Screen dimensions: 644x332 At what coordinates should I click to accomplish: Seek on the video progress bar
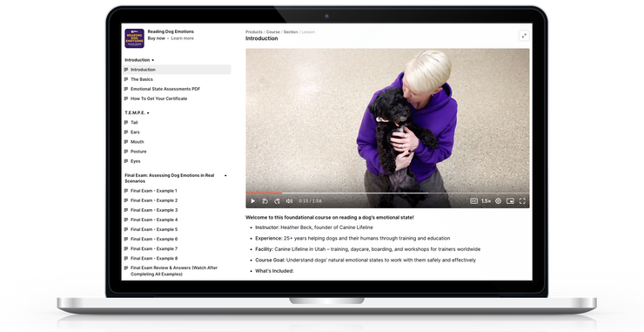(387, 193)
